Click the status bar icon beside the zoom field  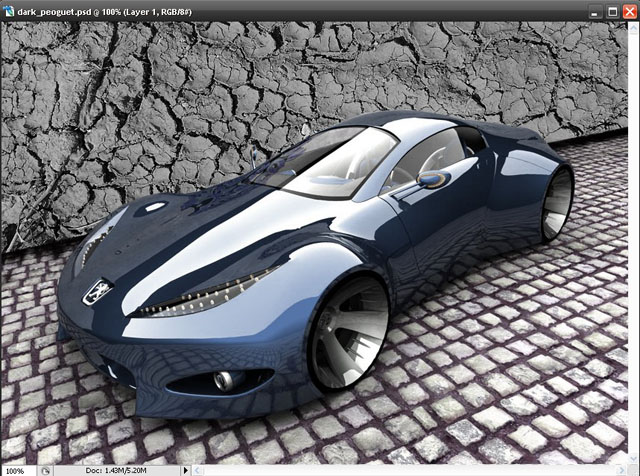pyautogui.click(x=45, y=471)
